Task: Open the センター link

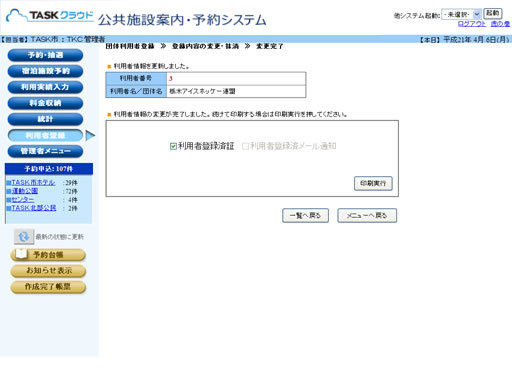Action: click(23, 200)
